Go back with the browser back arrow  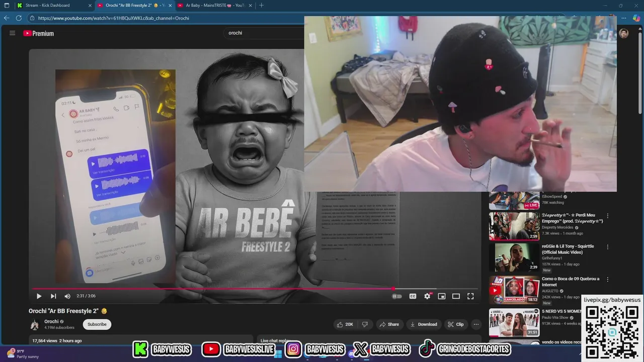[x=7, y=18]
